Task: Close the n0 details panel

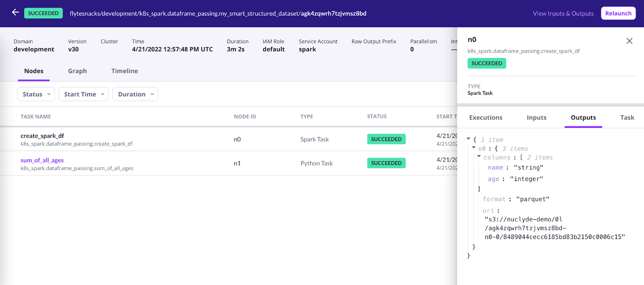Action: click(630, 41)
